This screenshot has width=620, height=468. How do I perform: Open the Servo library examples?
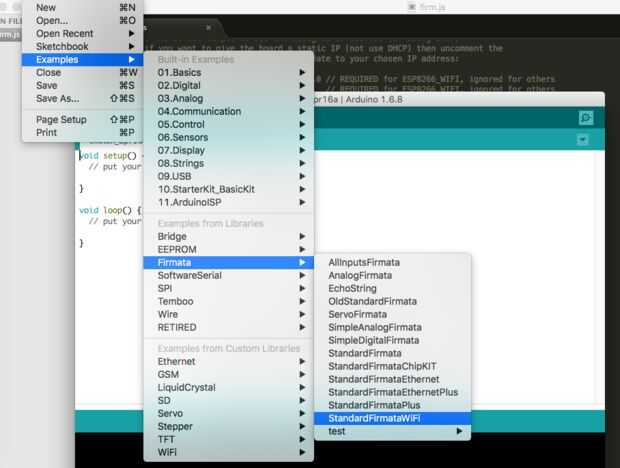coord(229,413)
